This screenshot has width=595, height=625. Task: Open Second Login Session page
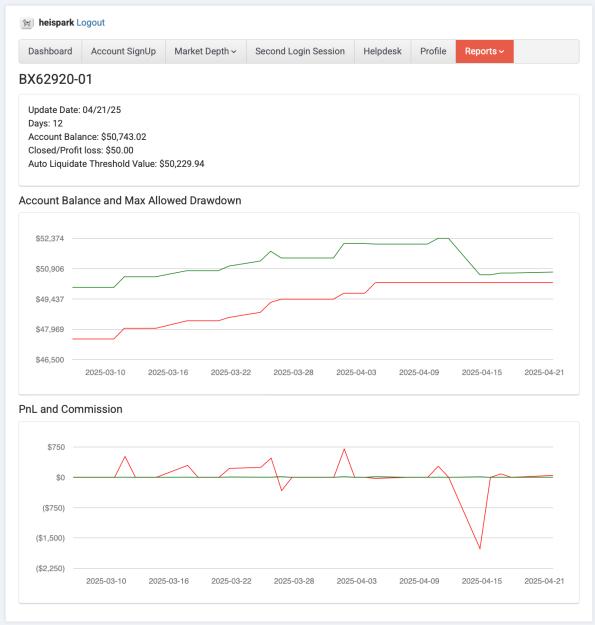[300, 51]
